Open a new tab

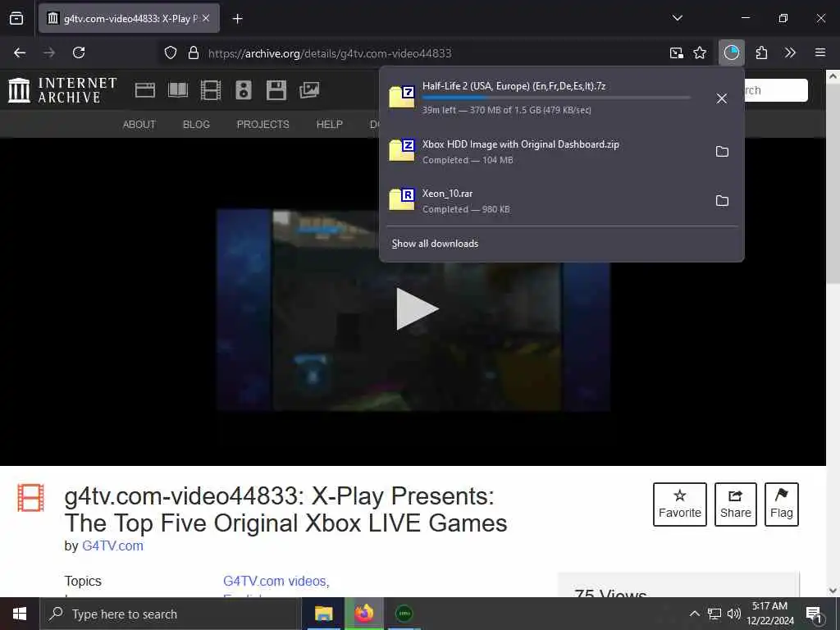pyautogui.click(x=237, y=19)
